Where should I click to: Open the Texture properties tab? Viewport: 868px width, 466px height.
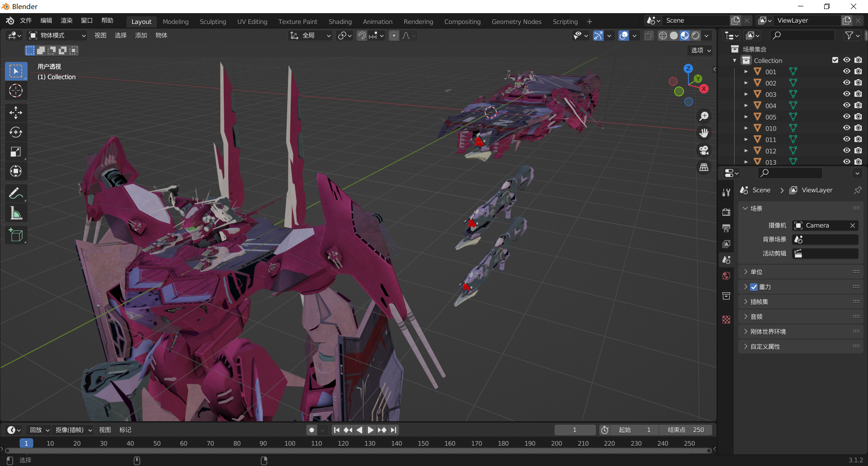click(x=726, y=320)
